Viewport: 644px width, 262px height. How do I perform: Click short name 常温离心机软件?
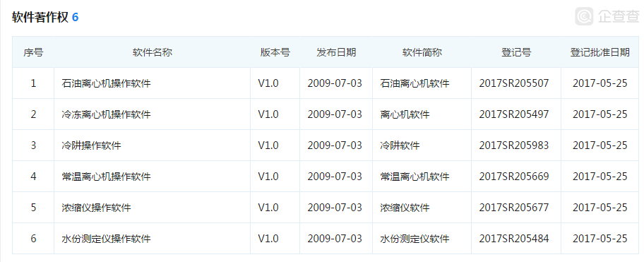click(x=415, y=177)
